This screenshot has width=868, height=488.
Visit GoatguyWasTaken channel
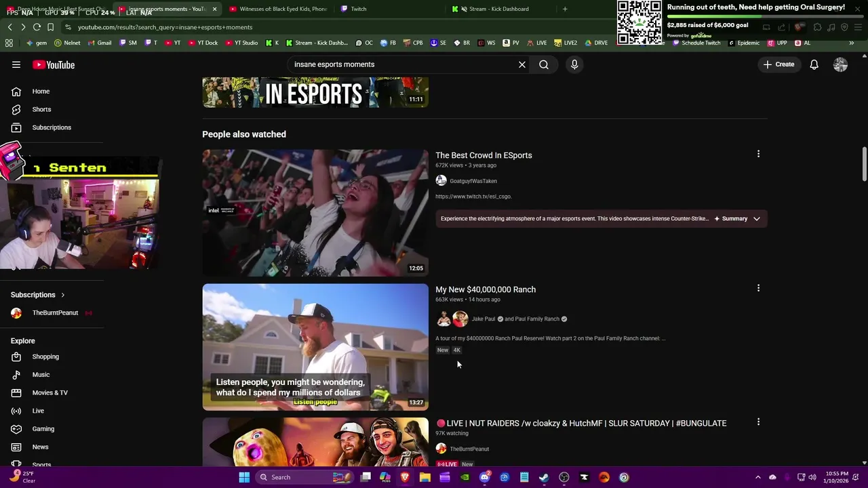coord(473,181)
